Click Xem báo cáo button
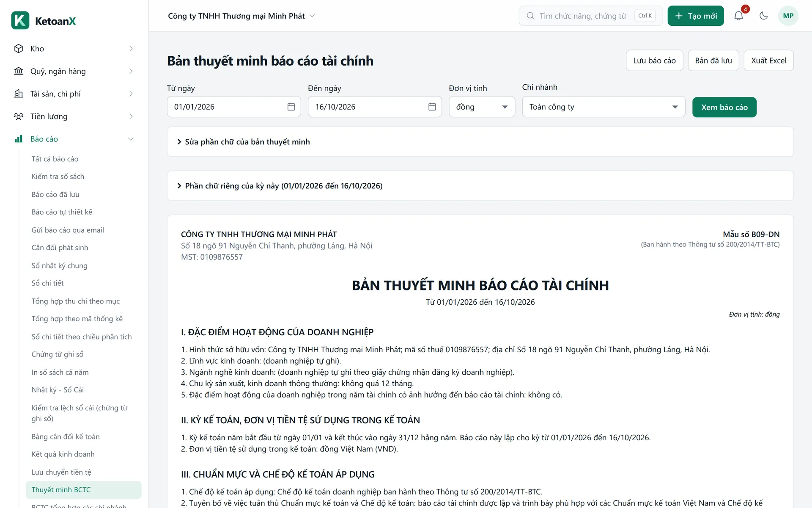The height and width of the screenshot is (508, 812). (724, 107)
